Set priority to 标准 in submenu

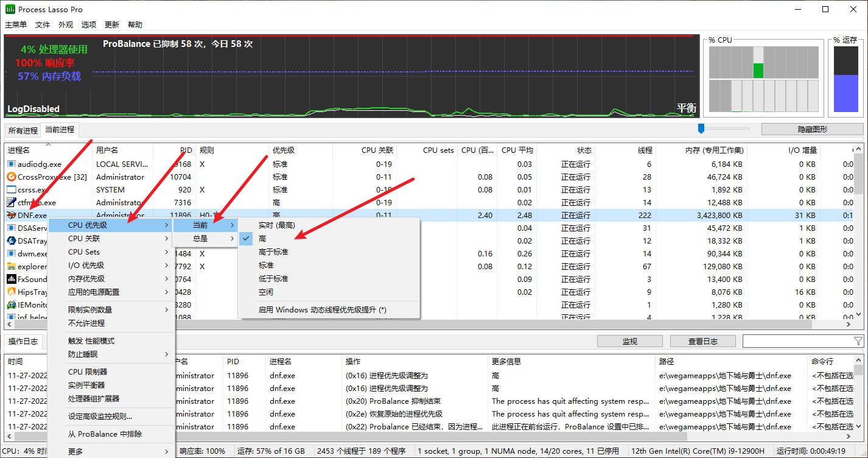point(329,266)
